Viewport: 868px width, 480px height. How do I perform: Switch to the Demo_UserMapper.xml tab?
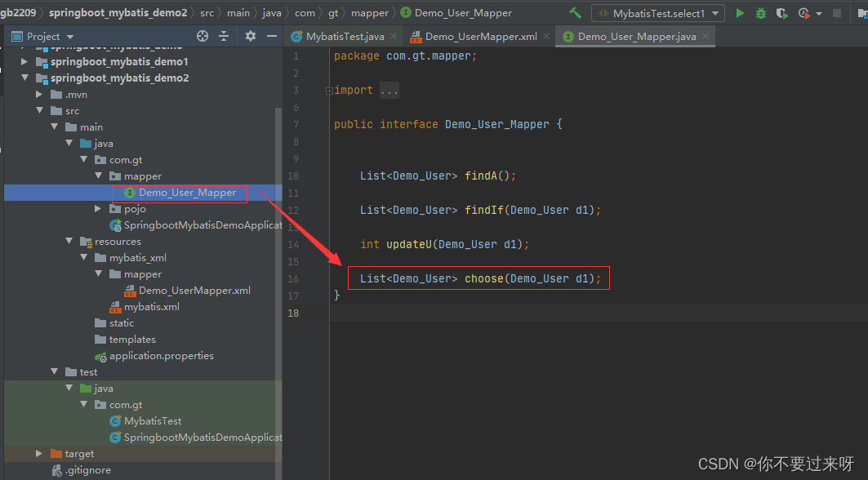point(480,37)
